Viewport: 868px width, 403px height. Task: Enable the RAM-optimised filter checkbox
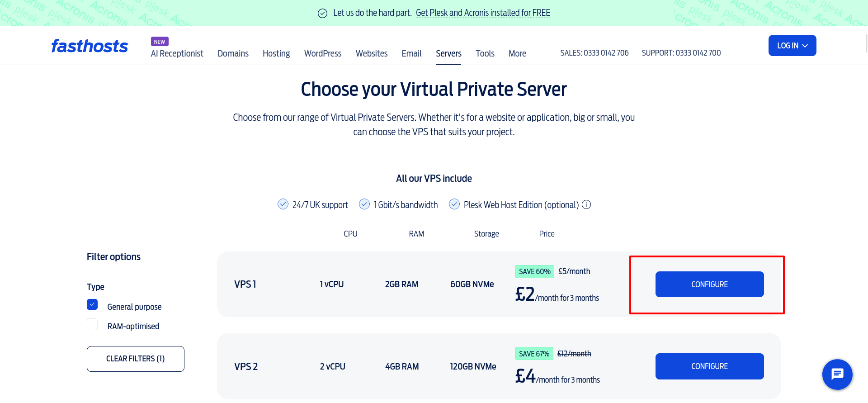[x=92, y=324]
